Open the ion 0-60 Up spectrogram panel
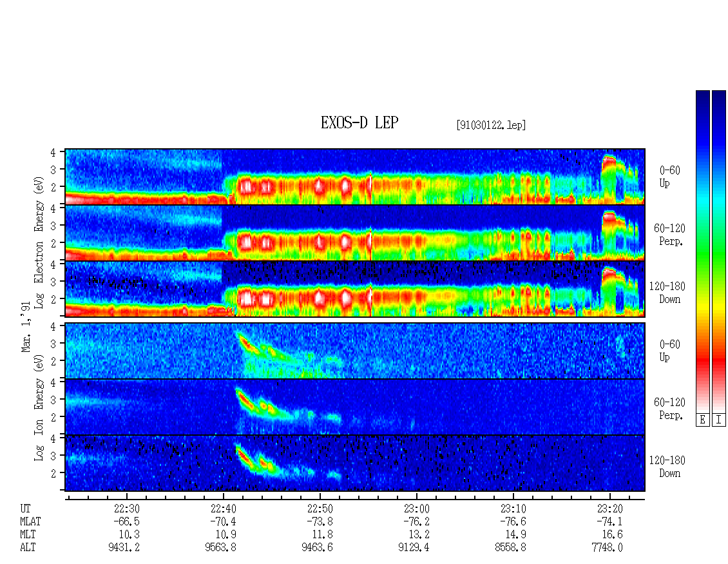Image resolution: width=728 pixels, height=564 pixels. (x=355, y=351)
